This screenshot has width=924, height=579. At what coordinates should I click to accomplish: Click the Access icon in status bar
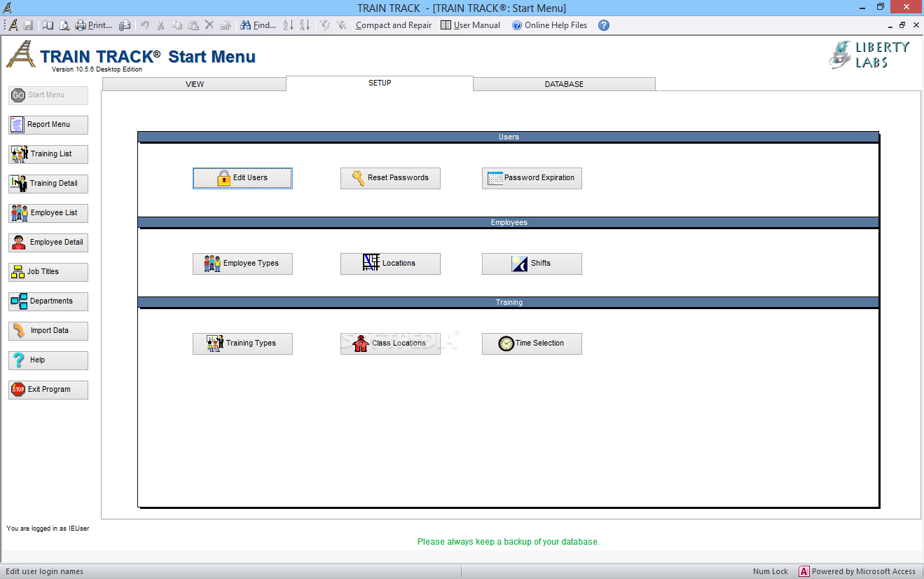(804, 571)
